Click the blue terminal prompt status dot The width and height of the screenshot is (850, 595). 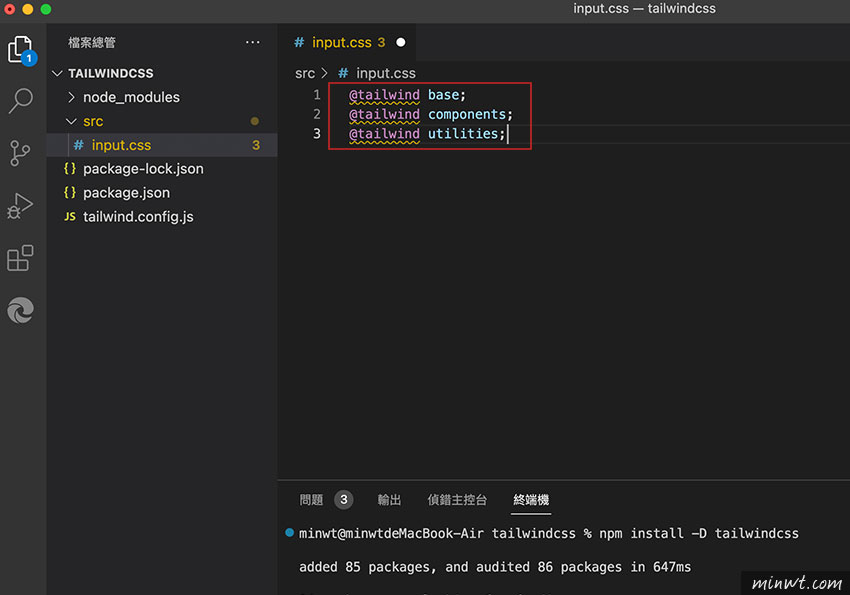[x=289, y=533]
